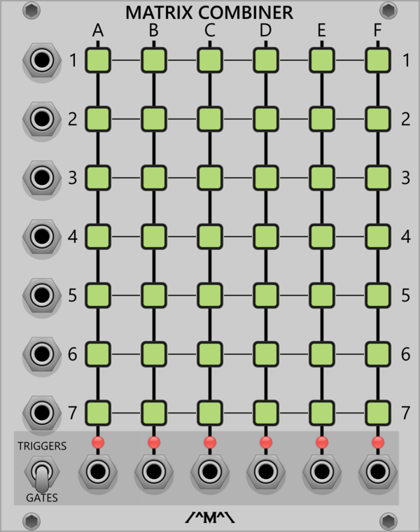Toggle matrix button E1
The height and width of the screenshot is (532, 420).
click(322, 60)
